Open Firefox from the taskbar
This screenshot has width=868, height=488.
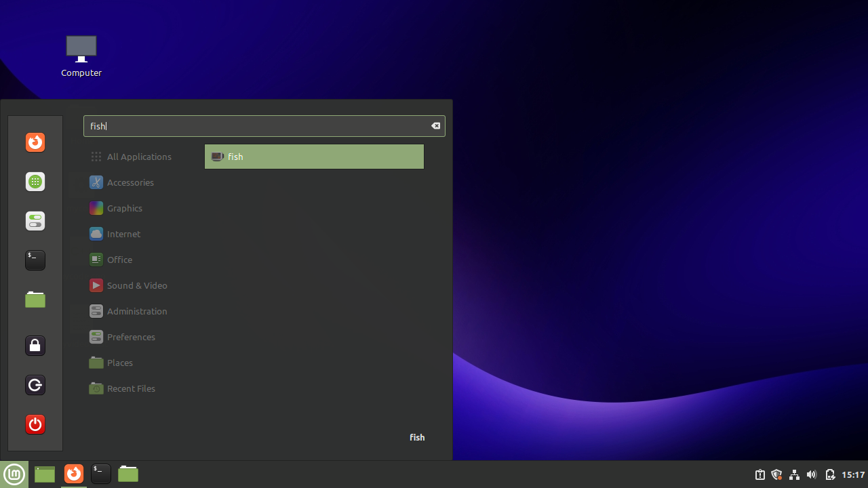tap(74, 474)
